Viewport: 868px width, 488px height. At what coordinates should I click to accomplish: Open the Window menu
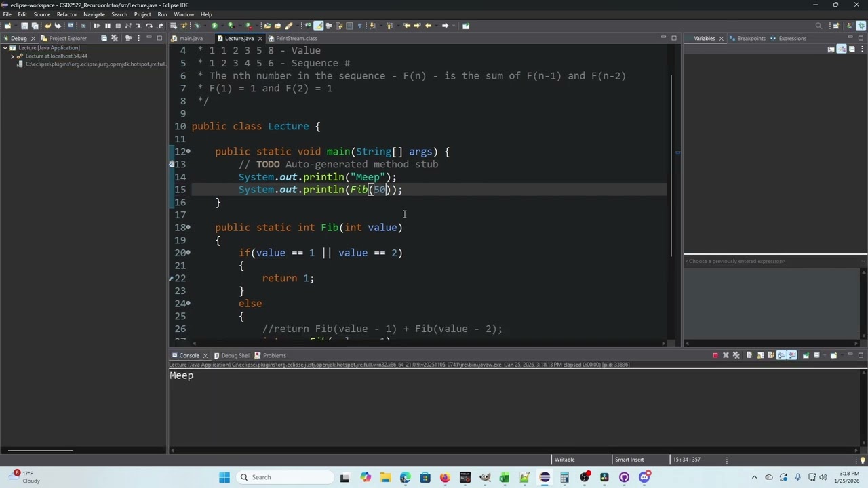(x=184, y=14)
